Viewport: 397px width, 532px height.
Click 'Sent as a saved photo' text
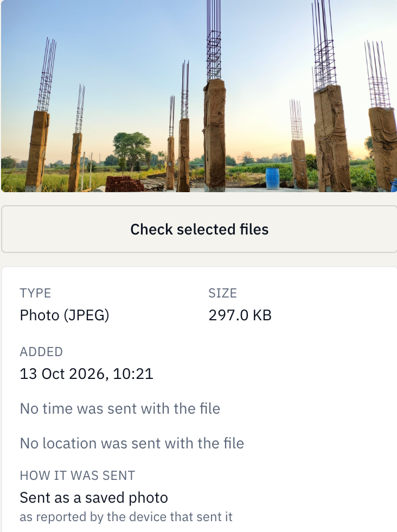[x=94, y=498]
